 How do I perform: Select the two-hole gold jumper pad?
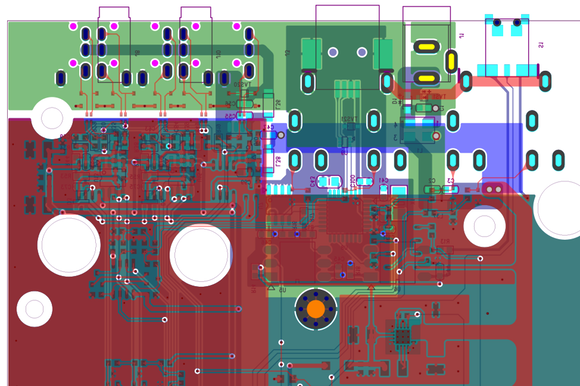click(x=494, y=189)
